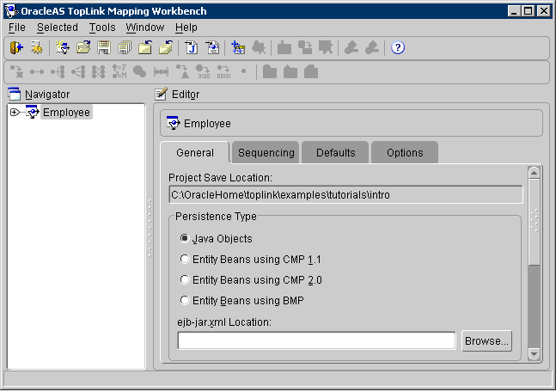
Task: Open the Help menu
Action: click(186, 28)
